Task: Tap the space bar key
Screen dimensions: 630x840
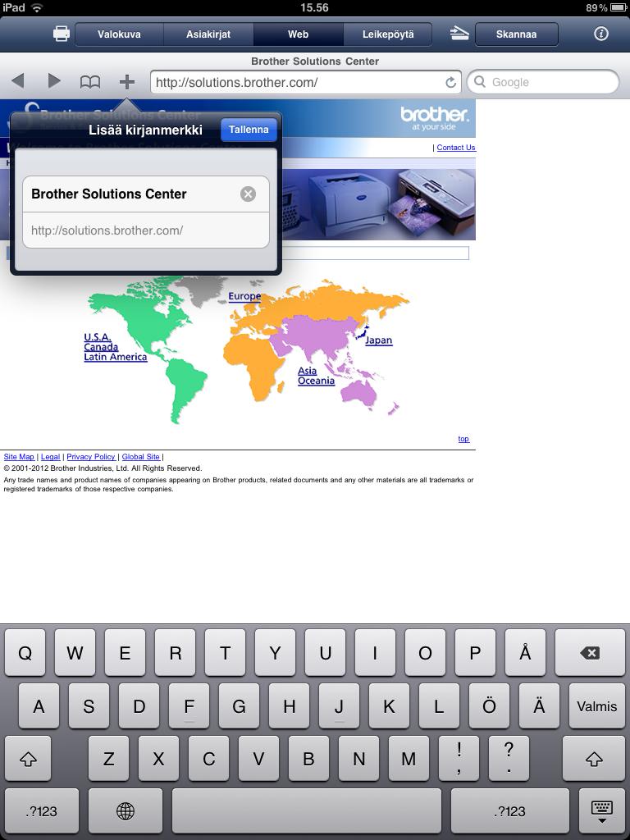Action: [x=307, y=811]
